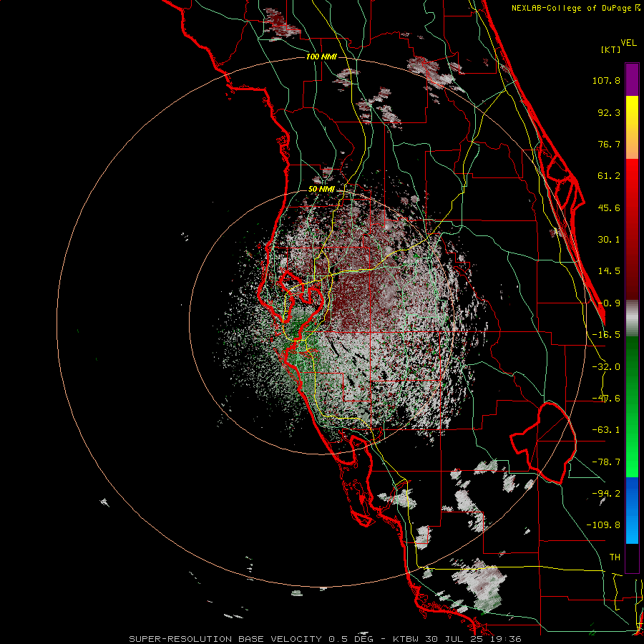This screenshot has width=644, height=644.
Task: Click the -47.6 velocity scale label
Action: pos(606,399)
